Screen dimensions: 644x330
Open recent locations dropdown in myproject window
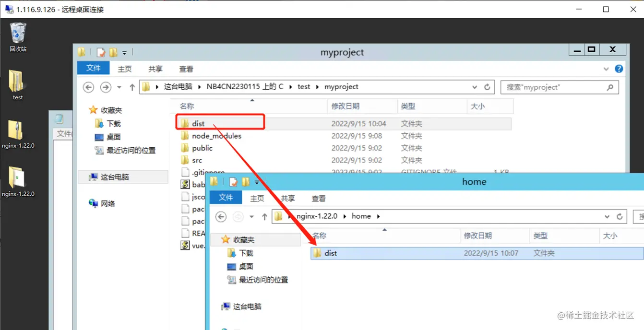click(119, 87)
